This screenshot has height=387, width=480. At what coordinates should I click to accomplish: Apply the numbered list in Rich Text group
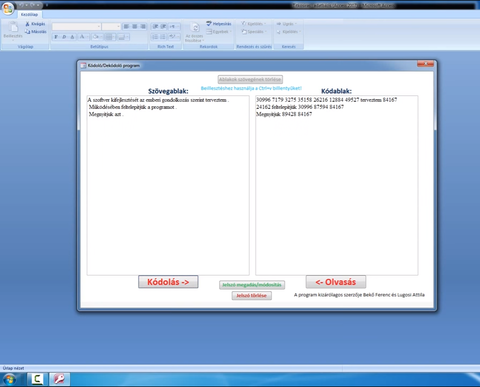pyautogui.click(x=155, y=37)
